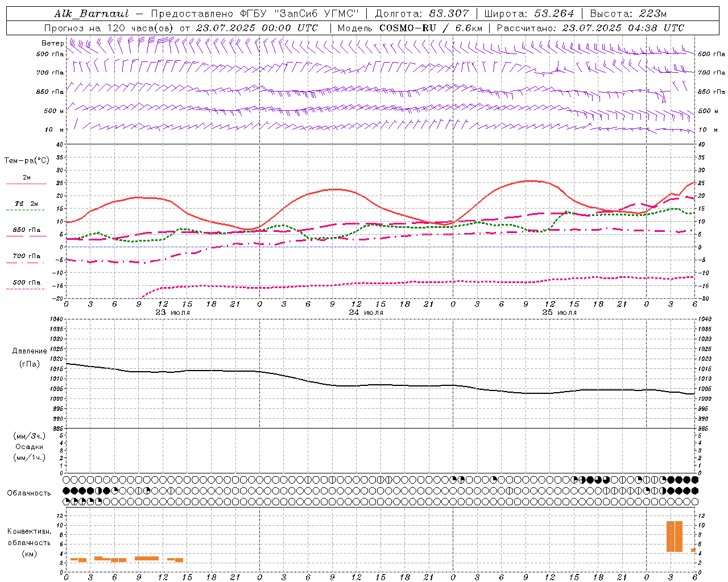
Task: Click the (мм/3ч.) precipitation unit label
Action: tap(30, 436)
